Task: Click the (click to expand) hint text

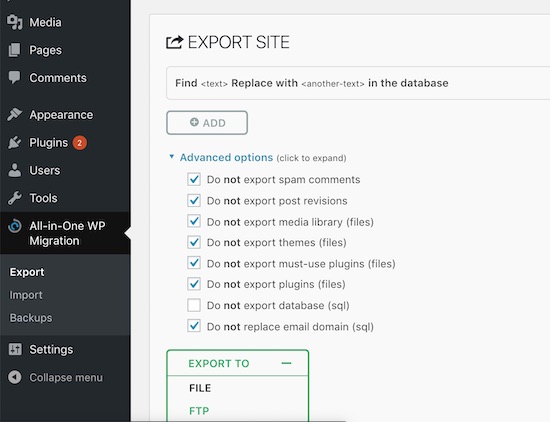Action: coord(311,158)
